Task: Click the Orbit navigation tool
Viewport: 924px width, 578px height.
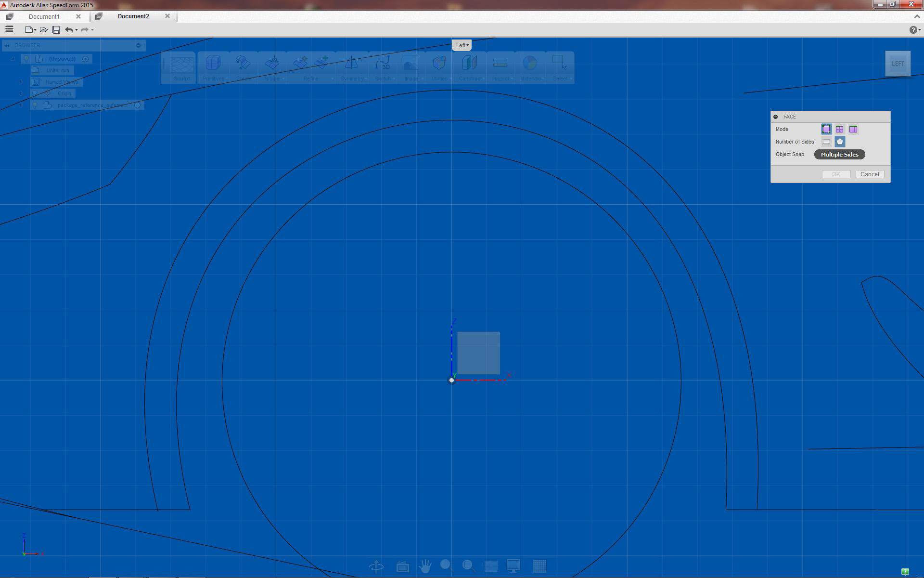Action: pyautogui.click(x=376, y=566)
